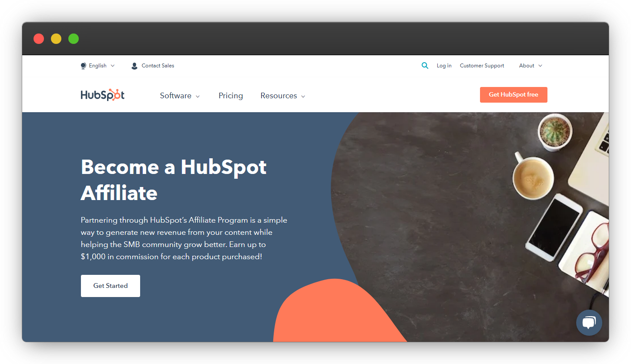Click the Contact Sales link
631x364 pixels.
(x=158, y=66)
